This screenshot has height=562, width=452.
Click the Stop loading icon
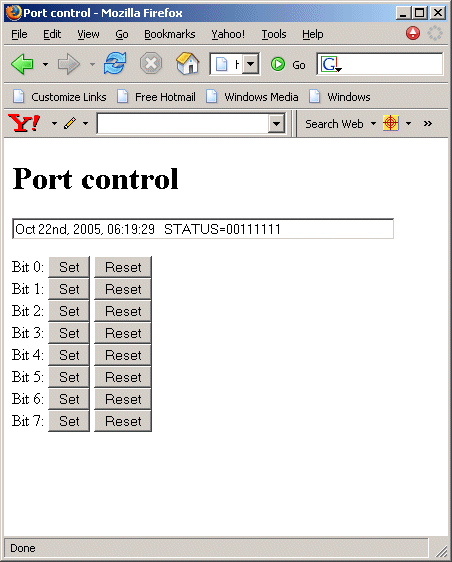(x=151, y=64)
